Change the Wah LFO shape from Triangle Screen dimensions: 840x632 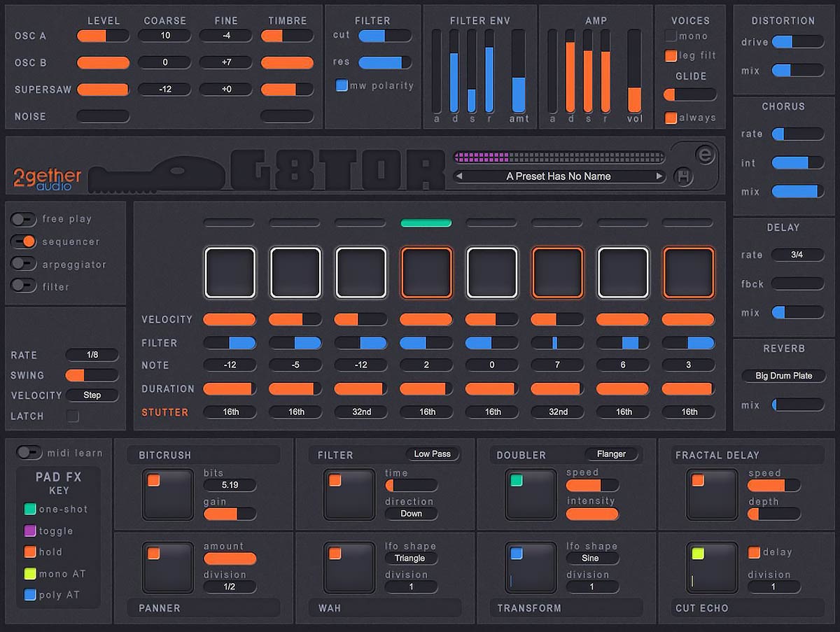[411, 558]
